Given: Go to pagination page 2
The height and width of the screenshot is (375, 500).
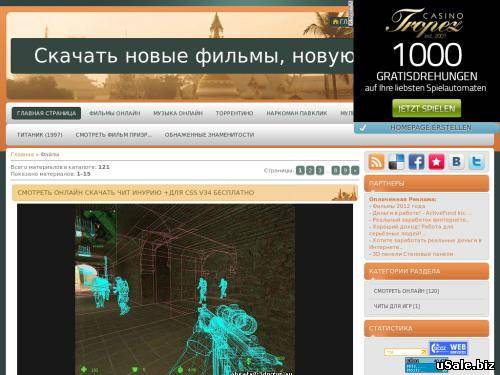Looking at the screenshot, I should pyautogui.click(x=310, y=170).
